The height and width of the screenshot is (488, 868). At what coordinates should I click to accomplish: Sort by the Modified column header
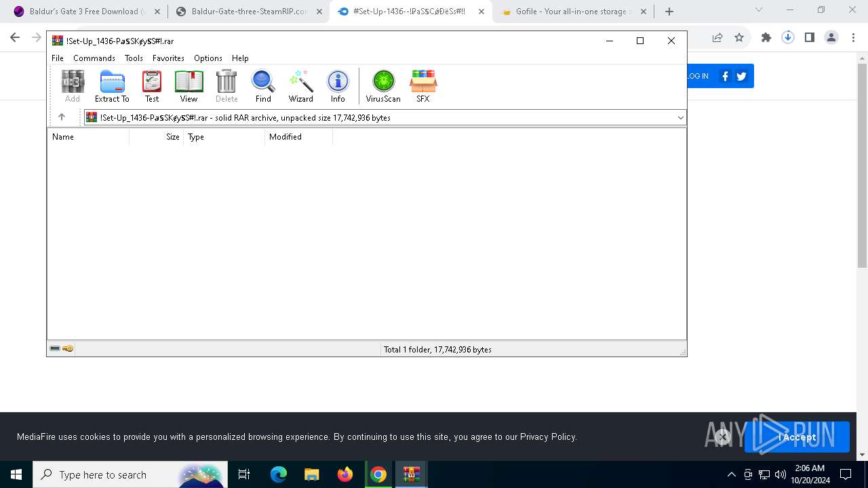click(x=299, y=137)
